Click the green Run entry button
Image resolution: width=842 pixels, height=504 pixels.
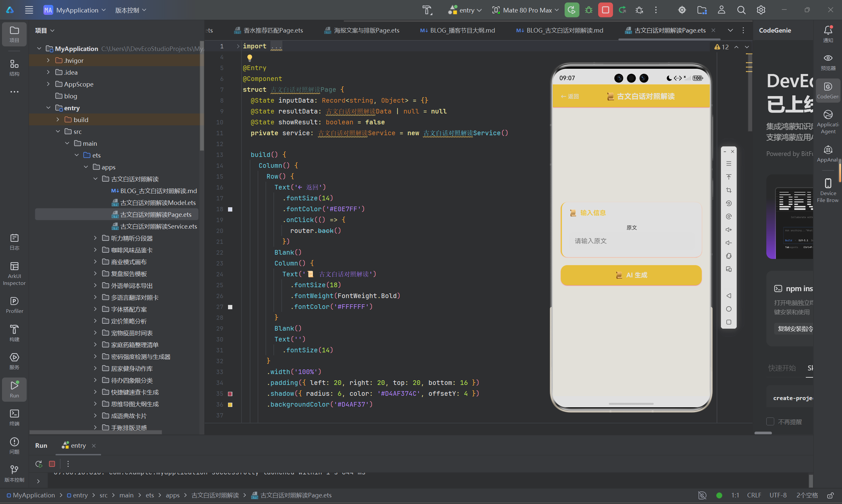click(x=572, y=10)
